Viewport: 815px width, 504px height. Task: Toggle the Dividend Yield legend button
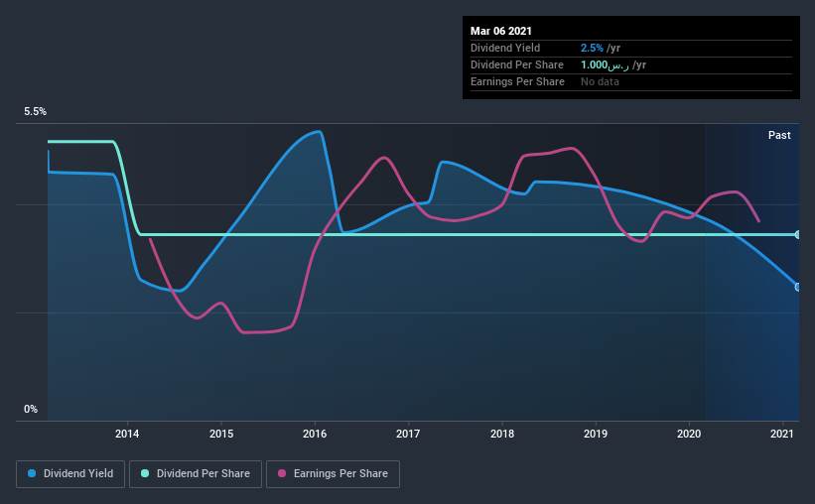(x=70, y=474)
